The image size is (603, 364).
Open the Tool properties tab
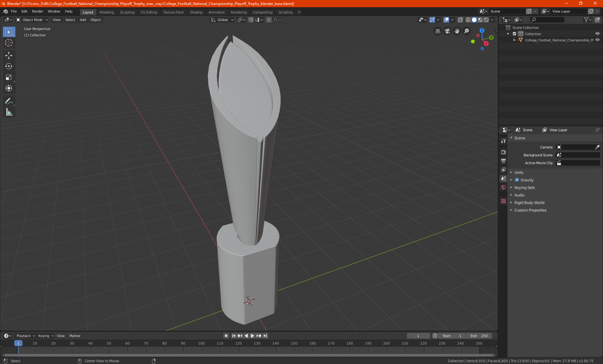point(503,141)
